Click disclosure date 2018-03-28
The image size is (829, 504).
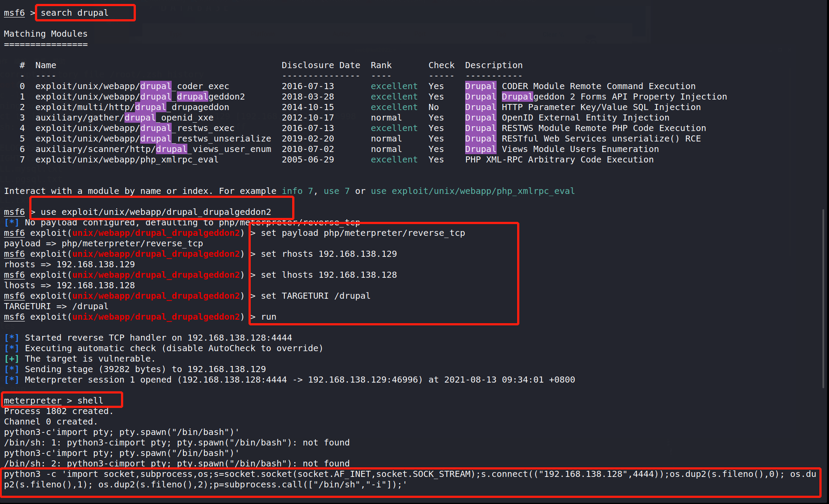coord(307,97)
